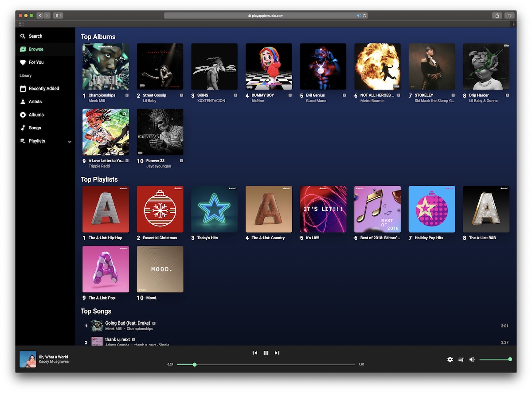Open Essential Christmas playlist cover
The image size is (532, 393).
pyautogui.click(x=160, y=209)
